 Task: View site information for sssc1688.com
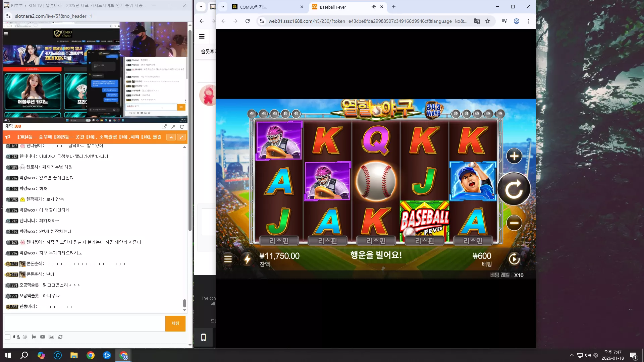(x=262, y=21)
